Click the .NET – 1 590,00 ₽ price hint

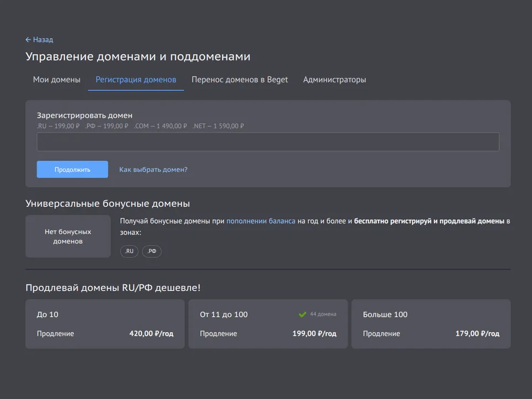[218, 126]
